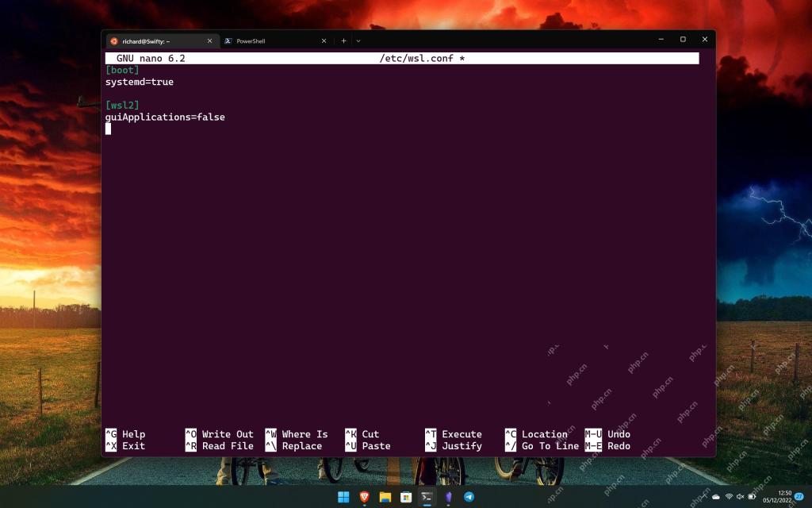Open Brave browser from the taskbar
The width and height of the screenshot is (812, 508).
[x=364, y=497]
